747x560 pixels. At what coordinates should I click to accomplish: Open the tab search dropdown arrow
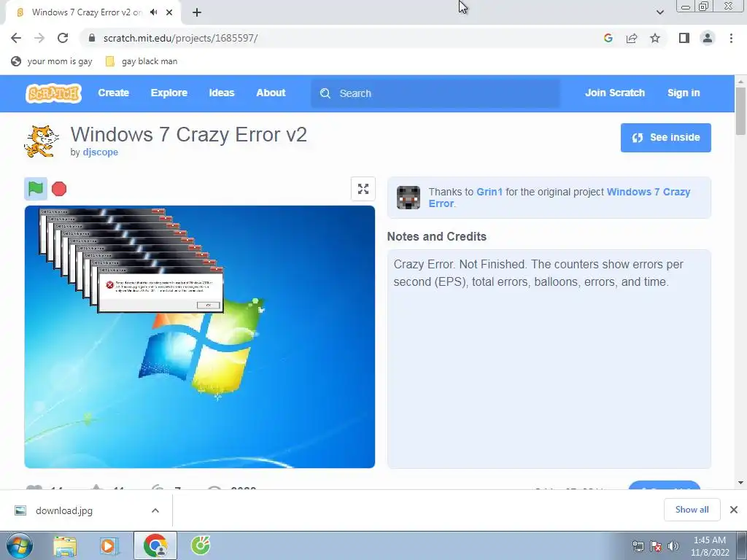pos(659,12)
